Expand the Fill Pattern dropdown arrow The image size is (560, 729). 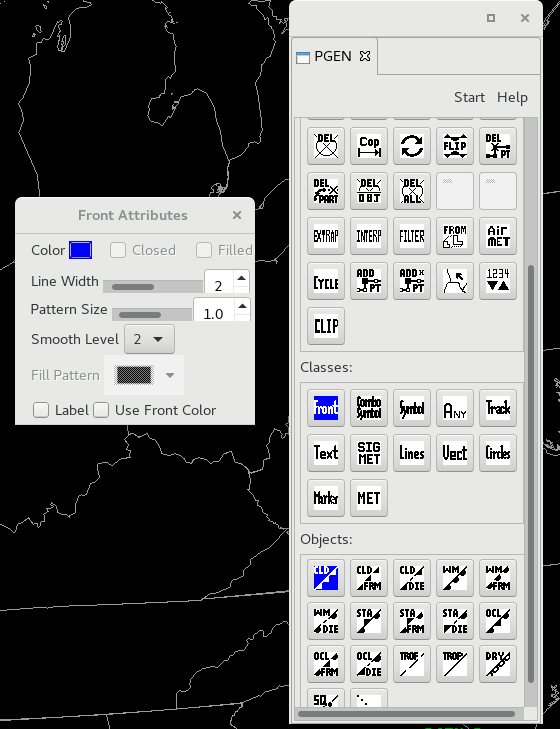(x=170, y=375)
